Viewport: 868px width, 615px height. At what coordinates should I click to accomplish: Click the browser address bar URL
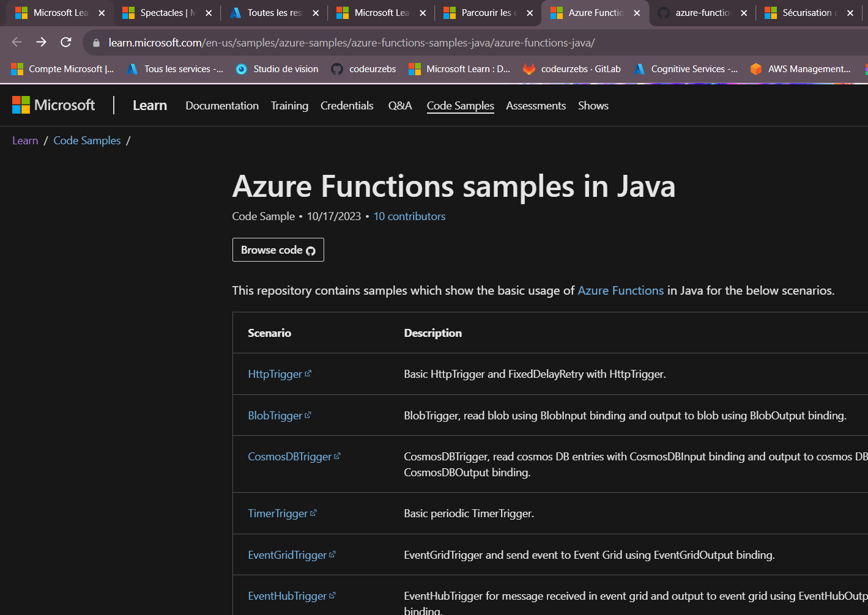pyautogui.click(x=352, y=43)
